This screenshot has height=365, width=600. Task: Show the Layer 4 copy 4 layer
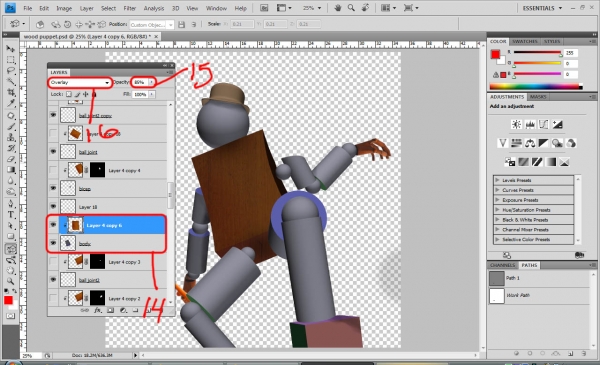[53, 170]
